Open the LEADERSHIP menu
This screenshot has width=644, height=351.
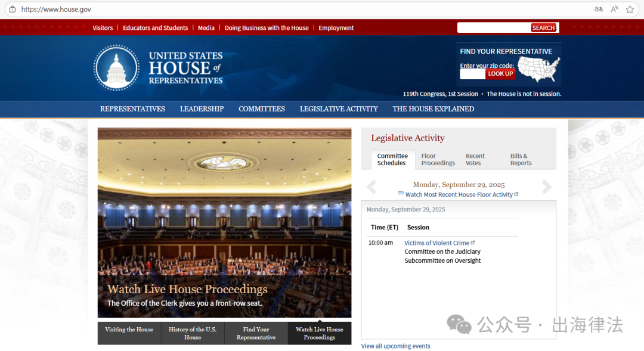pos(202,109)
